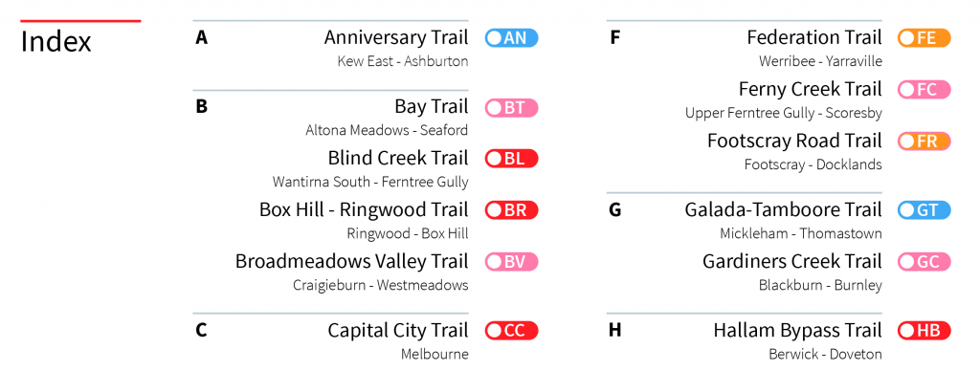Select the red BL badge
This screenshot has width=980, height=371.
tap(511, 159)
